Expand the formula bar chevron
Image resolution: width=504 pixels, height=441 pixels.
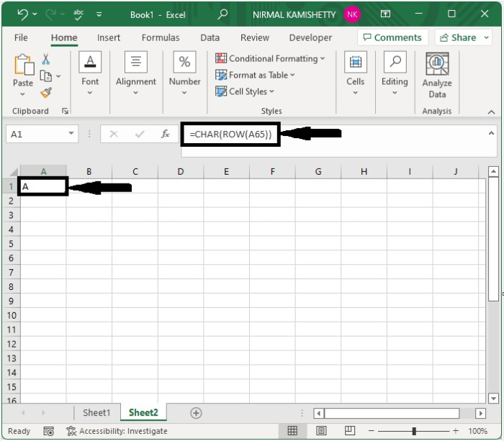click(x=491, y=133)
